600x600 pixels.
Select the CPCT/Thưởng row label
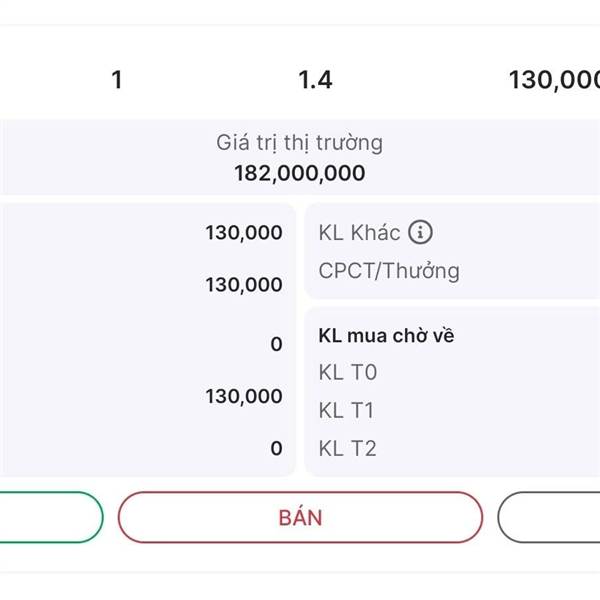(389, 271)
